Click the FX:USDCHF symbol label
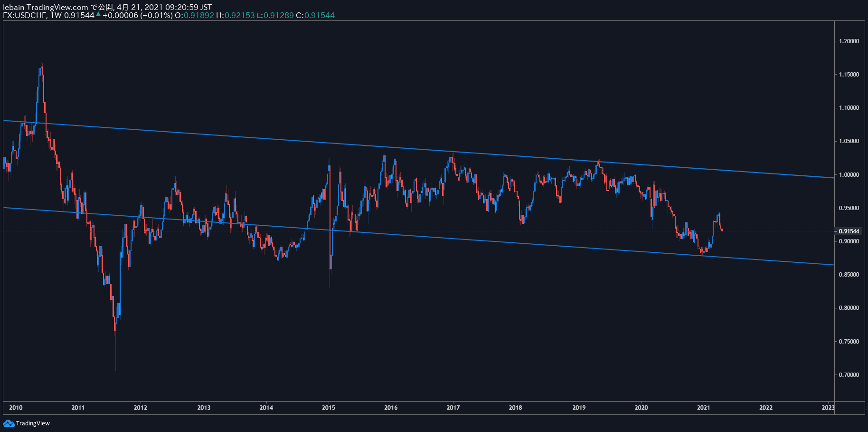The image size is (868, 432). (x=24, y=15)
